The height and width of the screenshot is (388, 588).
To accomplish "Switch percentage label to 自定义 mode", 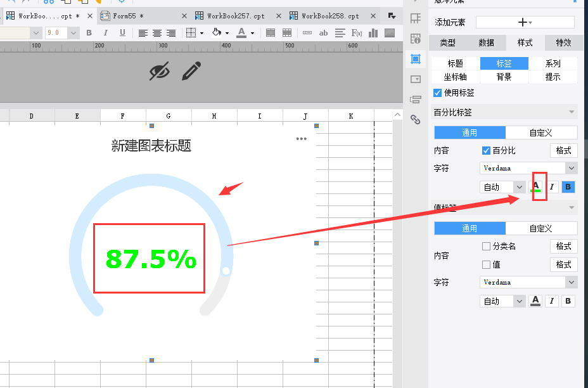I will click(x=541, y=133).
